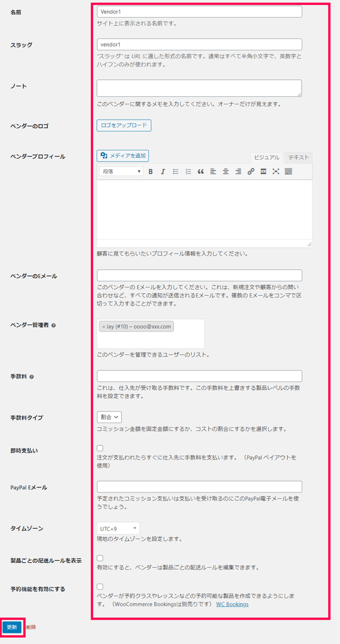Insert bulleted list in editor toolbar
The height and width of the screenshot is (644, 340).
click(175, 172)
